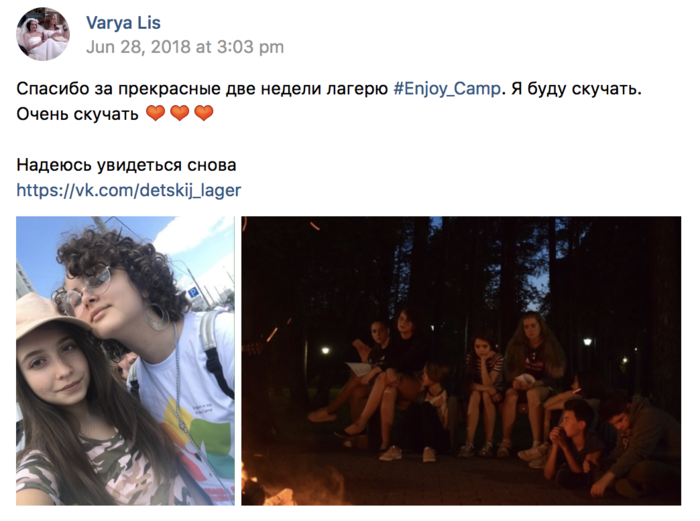
Task: Click the first orange heart emoji
Action: point(155,113)
